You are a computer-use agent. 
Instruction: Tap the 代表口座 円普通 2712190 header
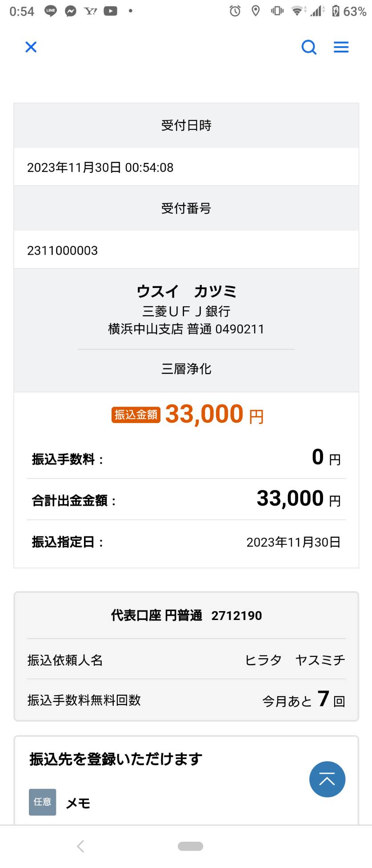186,616
